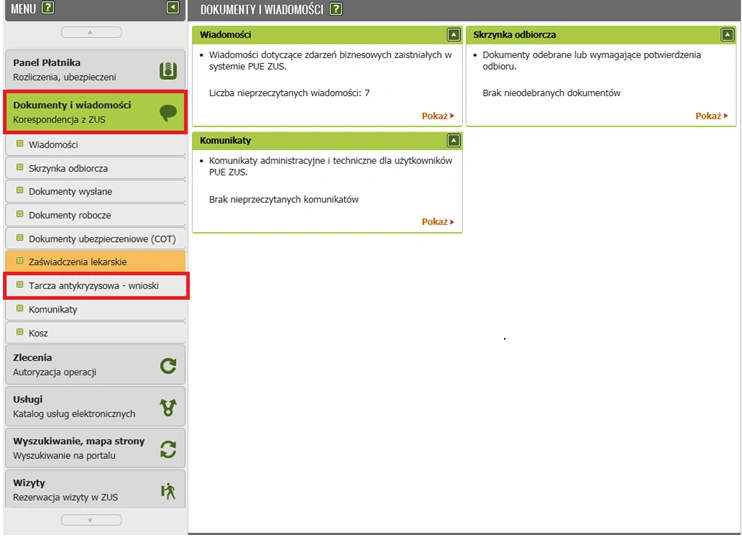Image resolution: width=742 pixels, height=536 pixels.
Task: Click the speech bubble icon in Dokumenty i wiadomości
Action: click(168, 113)
